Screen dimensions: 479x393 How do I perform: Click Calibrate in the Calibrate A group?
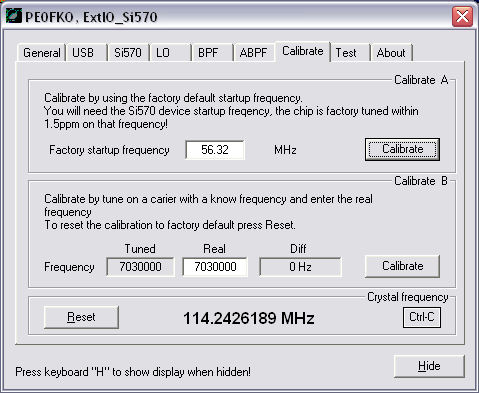[402, 149]
